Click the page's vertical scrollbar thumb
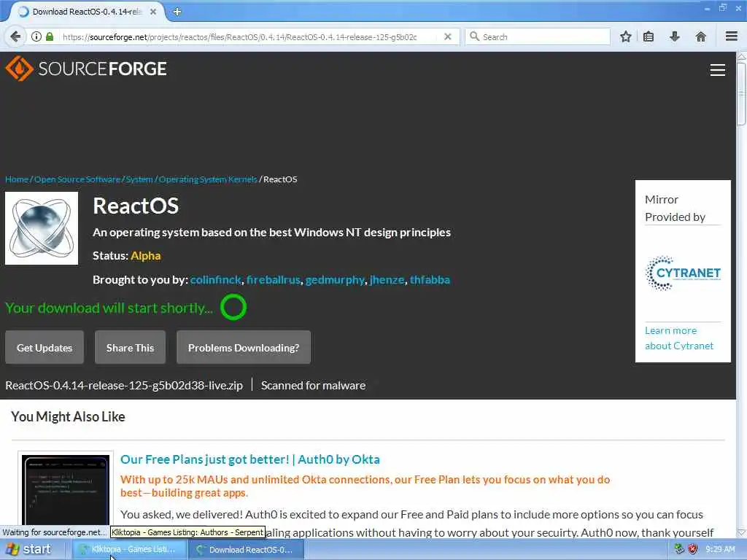 pos(741,93)
